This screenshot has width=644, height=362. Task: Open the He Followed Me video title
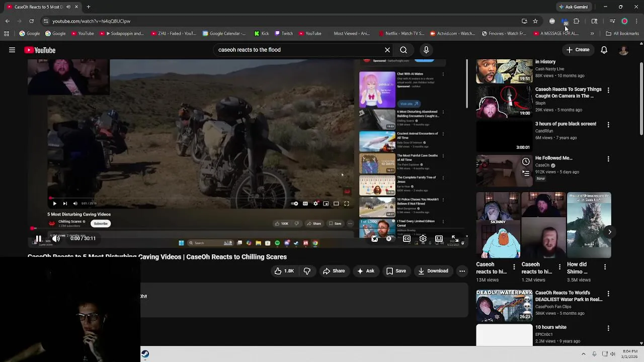pos(553,158)
